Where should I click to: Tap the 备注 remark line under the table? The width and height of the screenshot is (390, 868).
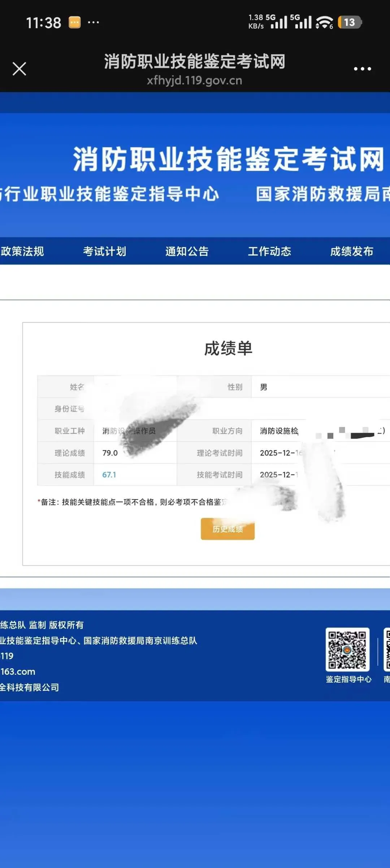(x=133, y=502)
